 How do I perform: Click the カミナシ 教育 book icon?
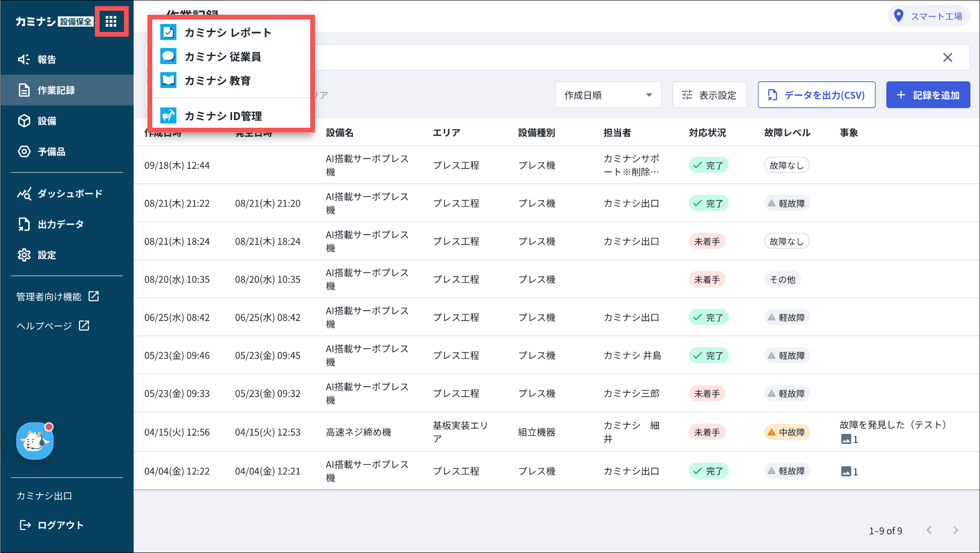click(168, 80)
